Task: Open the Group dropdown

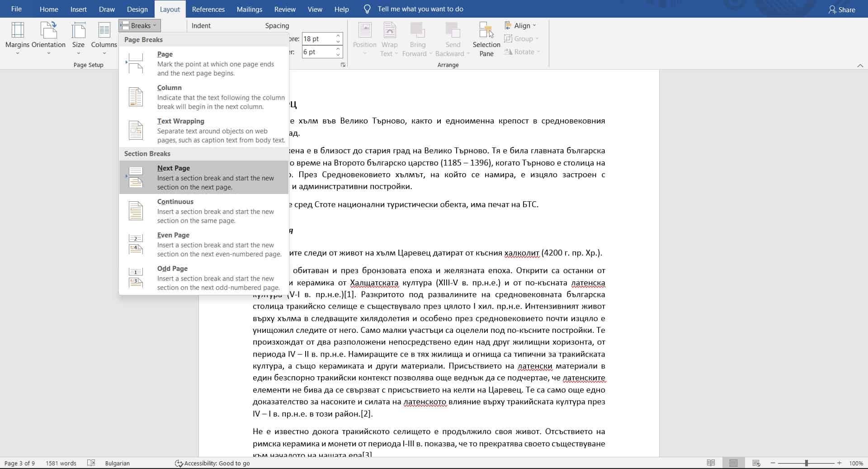Action: pos(521,39)
